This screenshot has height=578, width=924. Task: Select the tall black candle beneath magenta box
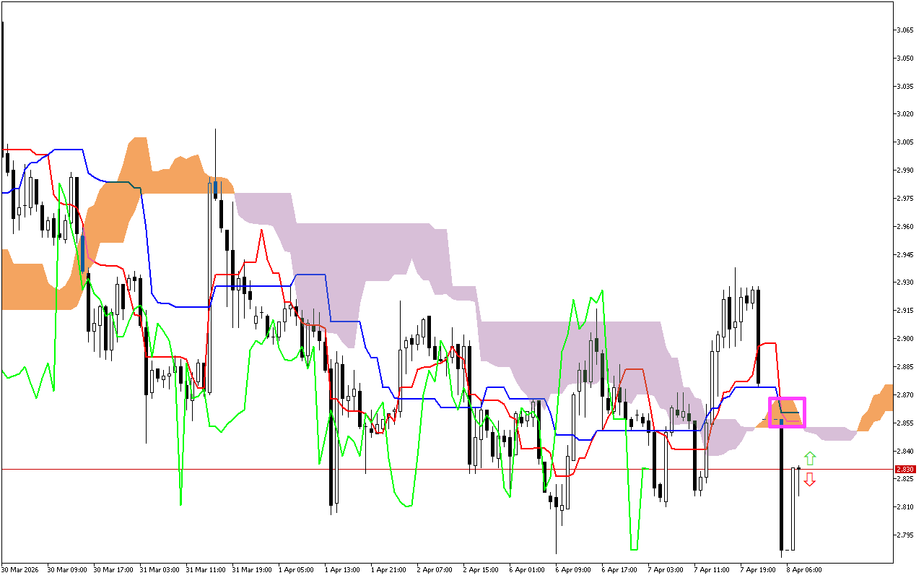(782, 491)
